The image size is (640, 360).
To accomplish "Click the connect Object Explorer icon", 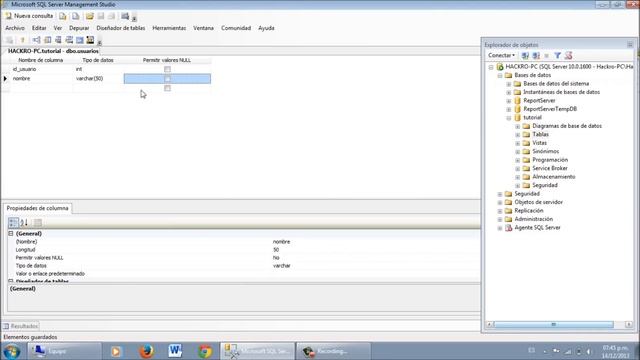I will tap(525, 56).
